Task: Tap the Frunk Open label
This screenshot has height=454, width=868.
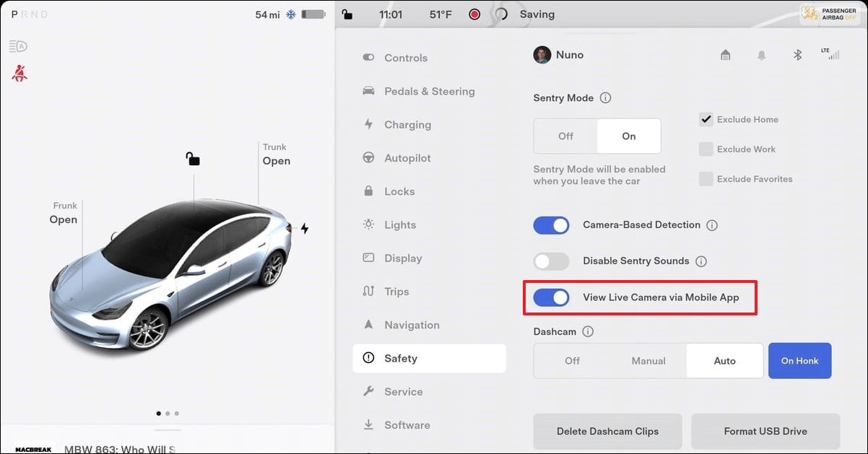Action: tap(64, 214)
